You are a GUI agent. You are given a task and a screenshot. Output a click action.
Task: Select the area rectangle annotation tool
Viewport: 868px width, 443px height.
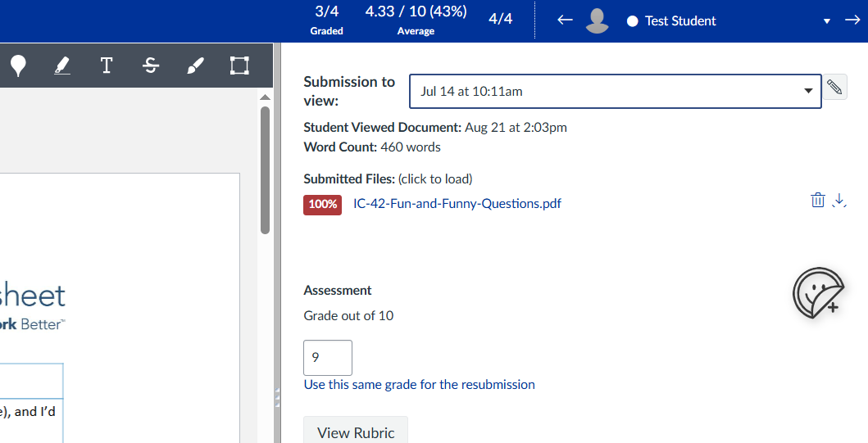(239, 66)
